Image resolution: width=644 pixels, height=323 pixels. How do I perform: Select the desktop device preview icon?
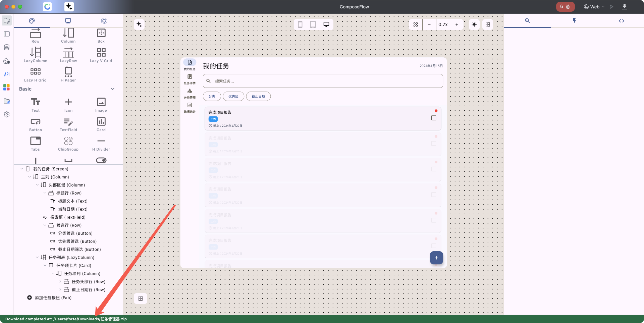tap(326, 24)
